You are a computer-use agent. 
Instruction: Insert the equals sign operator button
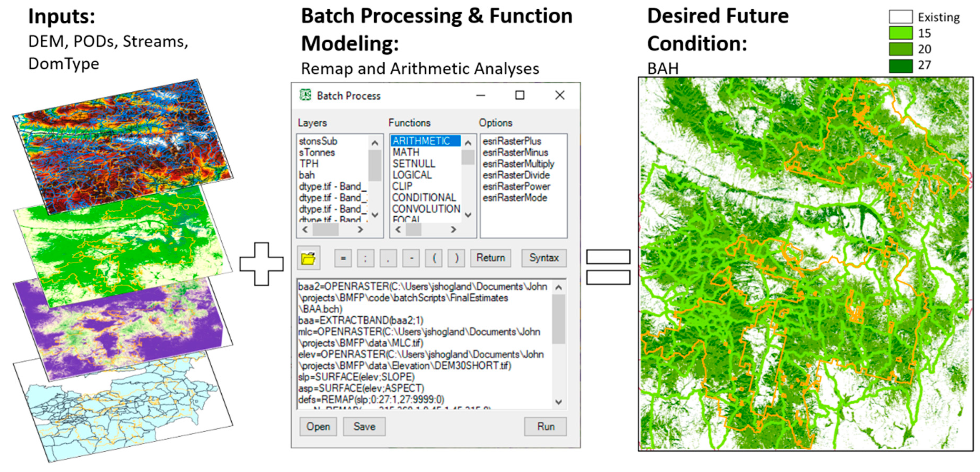click(x=343, y=258)
